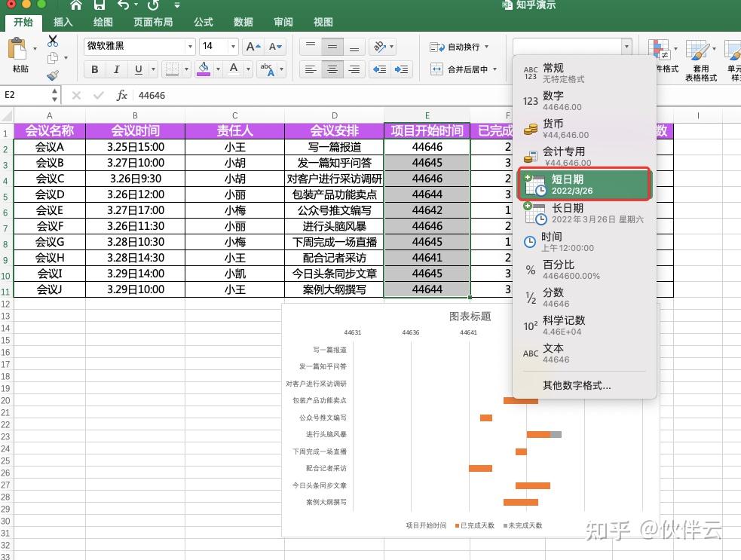Switch to the 审阅 ribbon tab
Image resolution: width=741 pixels, height=560 pixels.
point(283,22)
